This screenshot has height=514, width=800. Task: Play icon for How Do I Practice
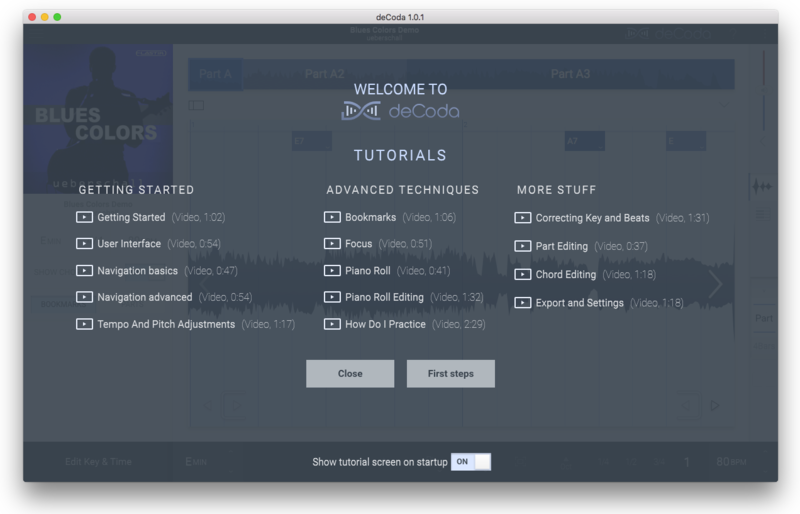(x=332, y=324)
